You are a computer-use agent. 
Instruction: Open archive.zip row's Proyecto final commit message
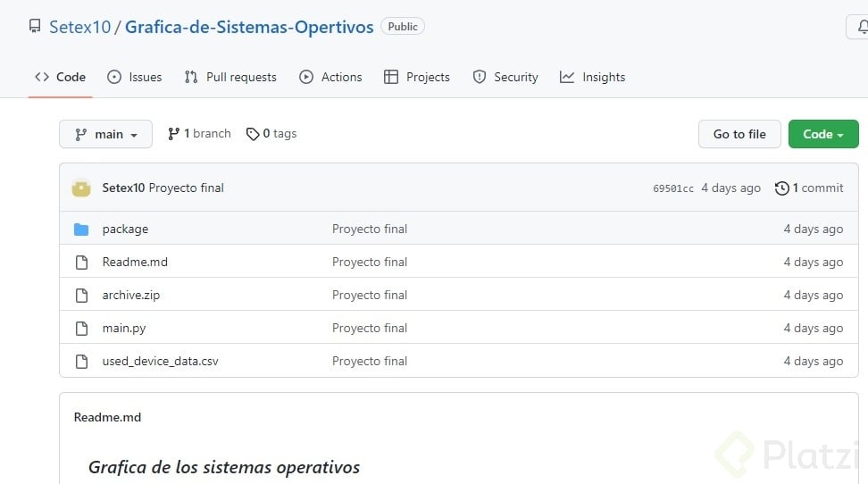click(x=370, y=296)
